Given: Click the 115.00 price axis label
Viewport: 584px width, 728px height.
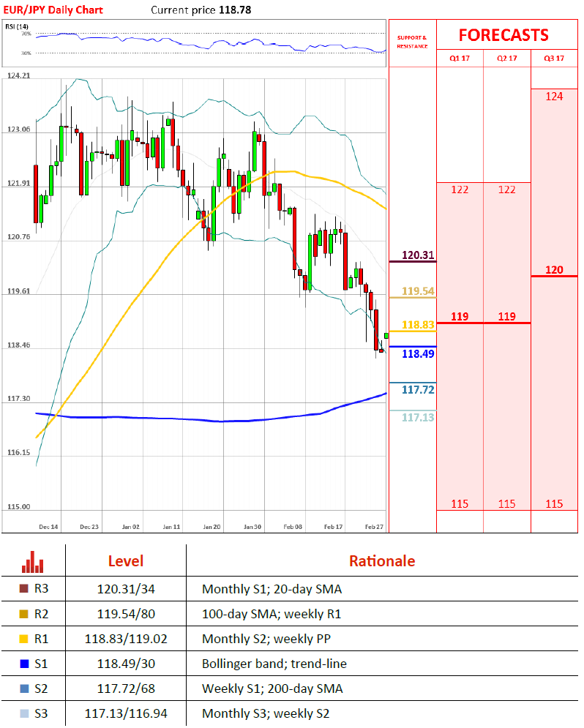Looking at the screenshot, I should pyautogui.click(x=18, y=506).
